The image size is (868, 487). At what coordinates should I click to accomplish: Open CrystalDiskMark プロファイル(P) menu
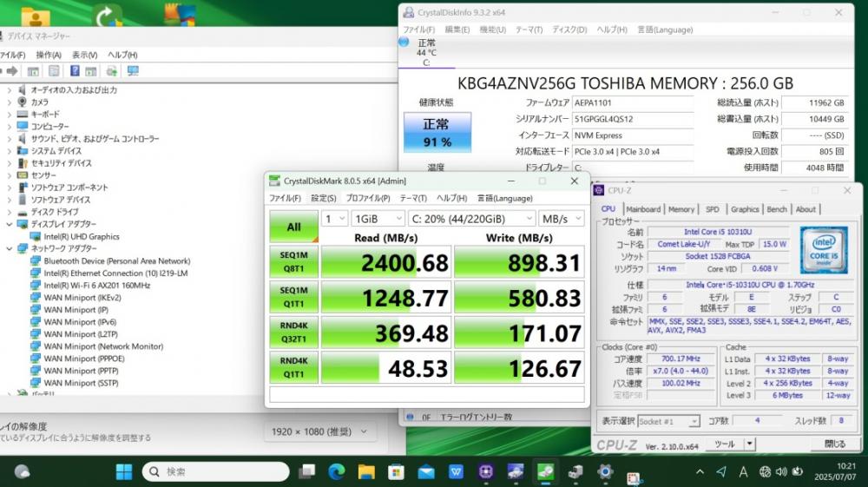[367, 198]
